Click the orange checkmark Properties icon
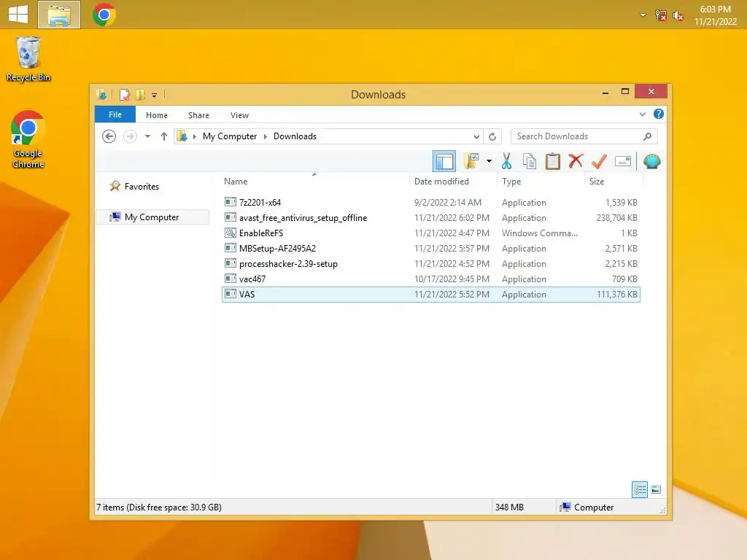The width and height of the screenshot is (747, 560). coord(599,161)
